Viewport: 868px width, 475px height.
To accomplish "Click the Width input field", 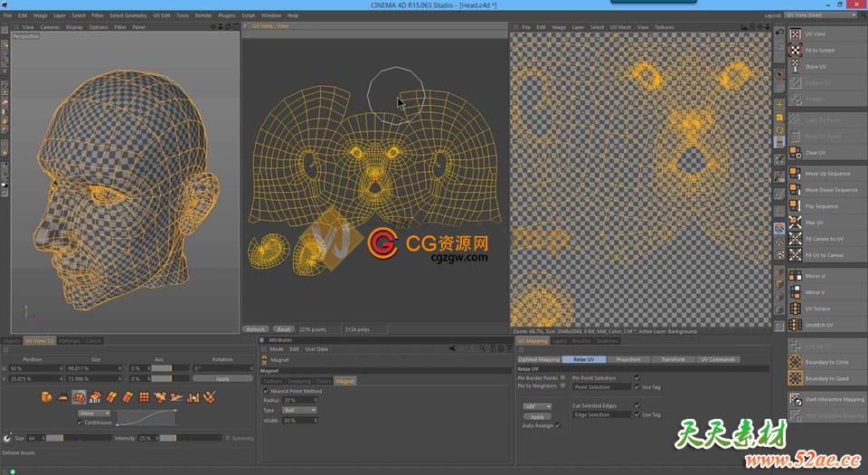I will (299, 421).
